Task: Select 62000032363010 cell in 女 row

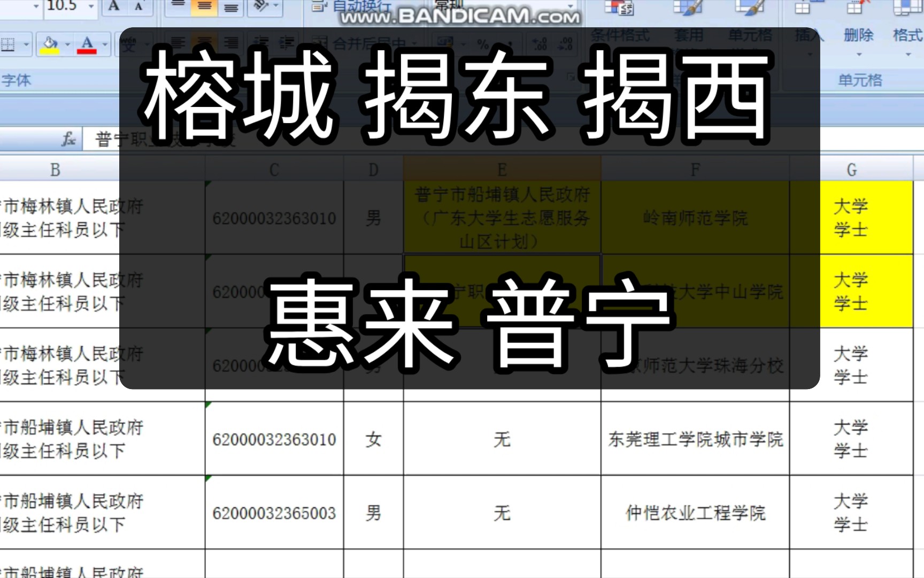Action: pos(274,439)
